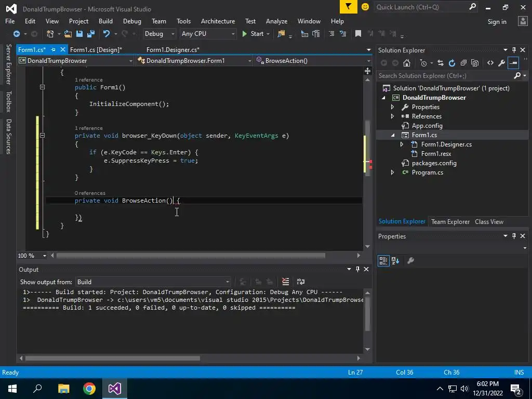Click the Navigate Backward arrow icon
Viewport: 532px width, 399px height.
pyautogui.click(x=16, y=34)
